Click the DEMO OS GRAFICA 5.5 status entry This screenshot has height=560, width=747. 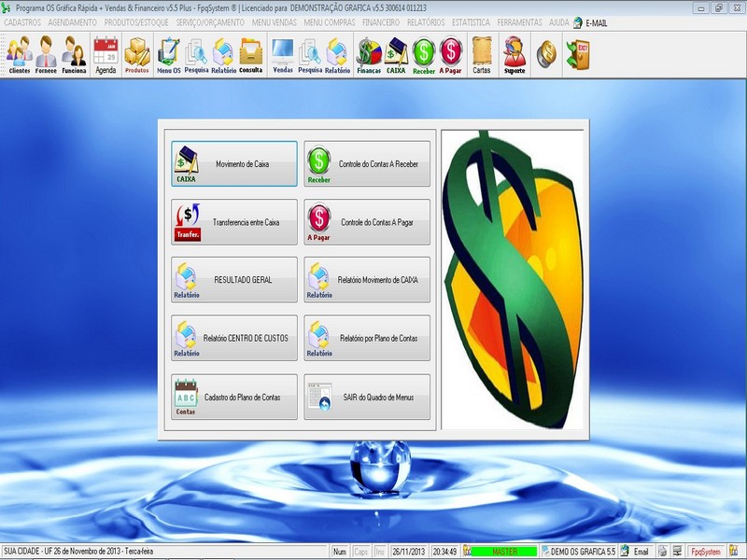[x=583, y=552]
